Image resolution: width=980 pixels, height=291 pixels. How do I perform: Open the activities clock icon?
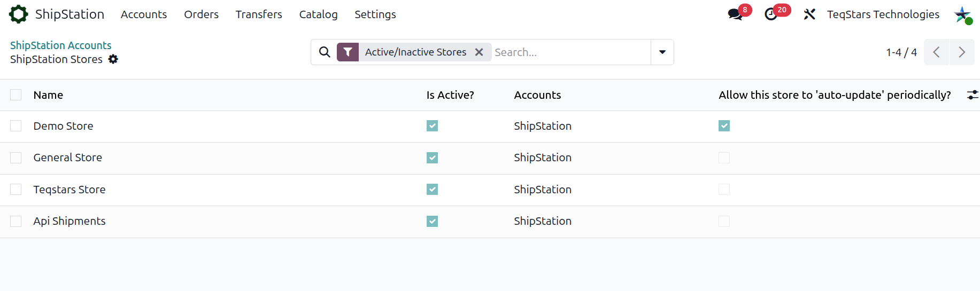(x=771, y=14)
